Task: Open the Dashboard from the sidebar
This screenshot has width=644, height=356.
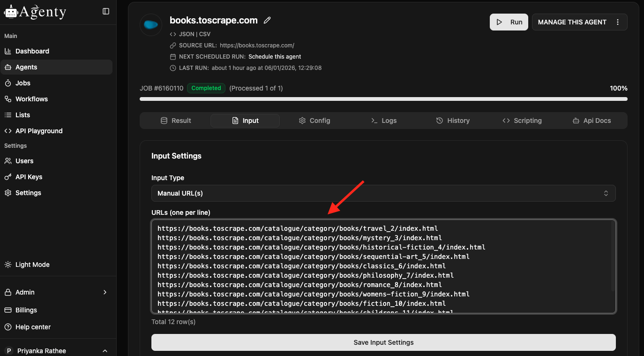Action: pos(32,51)
